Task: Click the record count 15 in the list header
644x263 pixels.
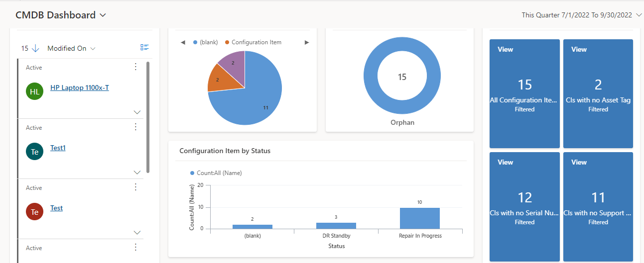Action: click(x=25, y=48)
